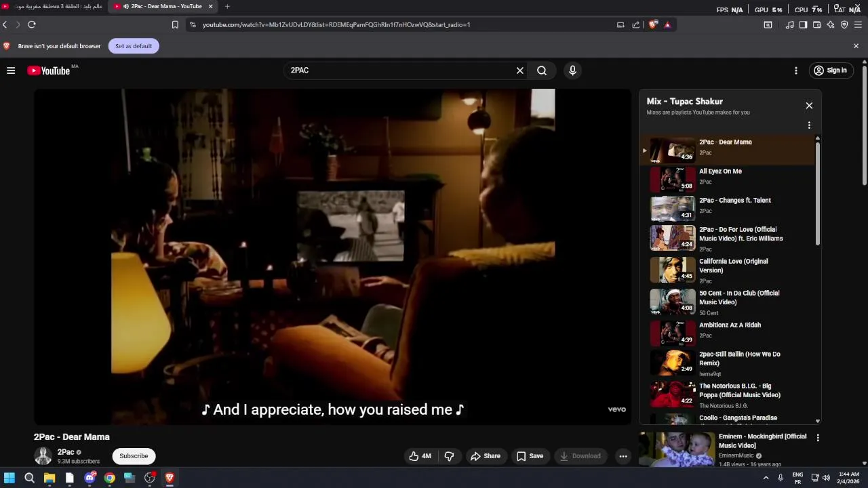This screenshot has height=488, width=868.
Task: Start voice search with microphone
Action: [572, 70]
